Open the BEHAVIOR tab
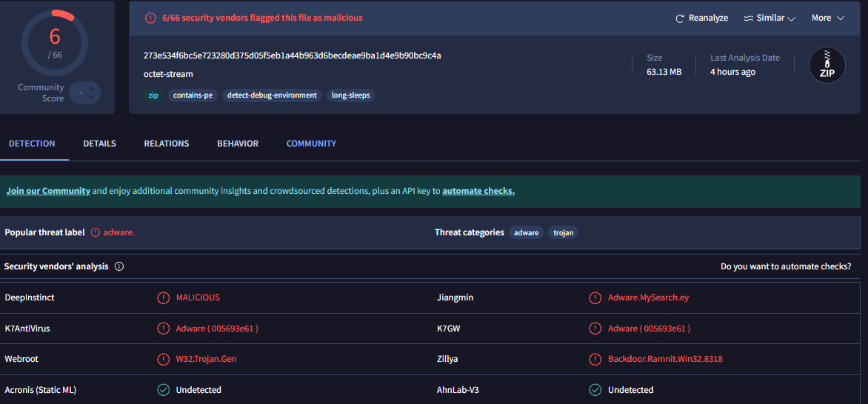This screenshot has height=404, width=868. pyautogui.click(x=238, y=144)
